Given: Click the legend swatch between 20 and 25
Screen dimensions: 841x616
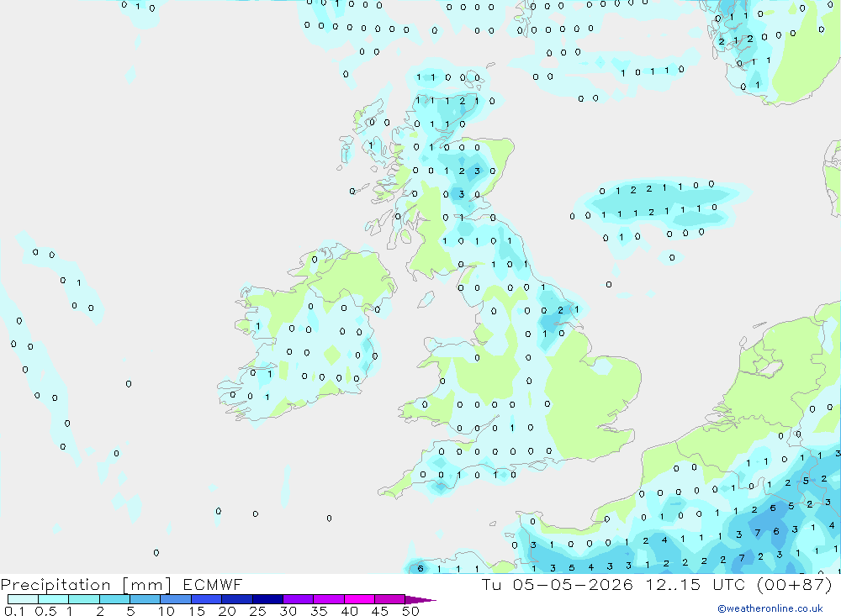Looking at the screenshot, I should pos(237,599).
